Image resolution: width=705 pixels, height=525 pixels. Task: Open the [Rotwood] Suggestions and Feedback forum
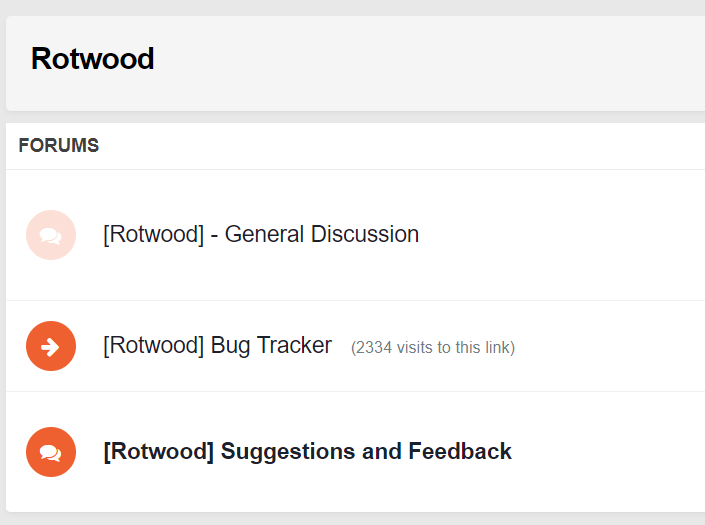click(x=307, y=452)
